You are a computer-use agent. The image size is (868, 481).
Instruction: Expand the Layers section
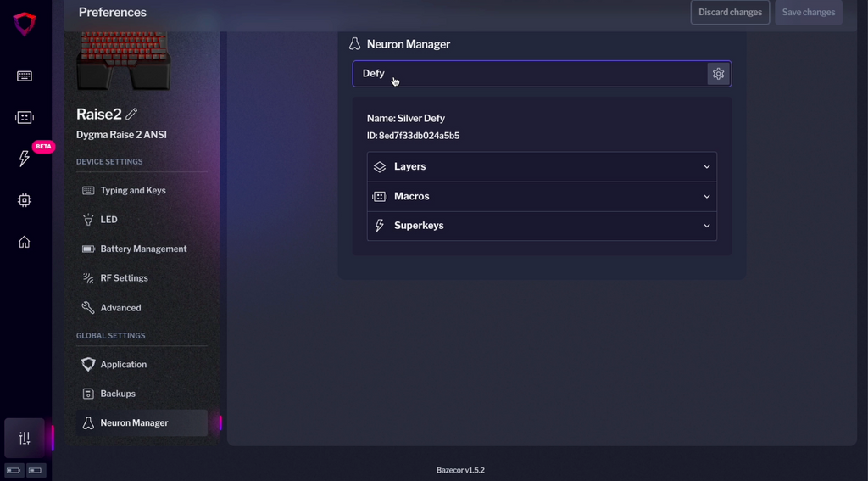(542, 167)
